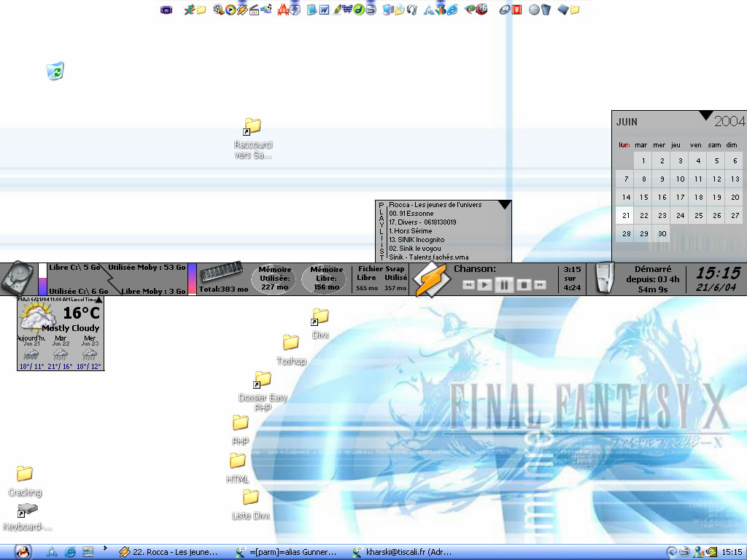Image resolution: width=747 pixels, height=560 pixels.
Task: Switch to '22. Rocca - Les jeune...' taskbar item
Action: coord(172,552)
